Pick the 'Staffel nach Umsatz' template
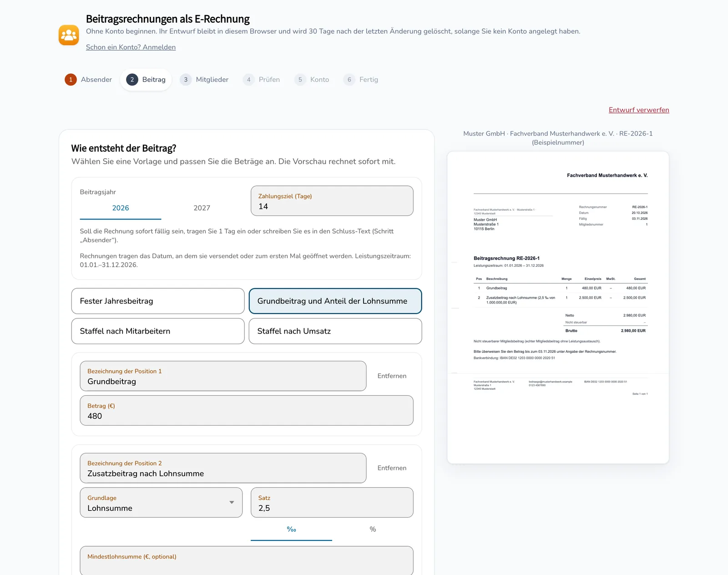 click(335, 331)
